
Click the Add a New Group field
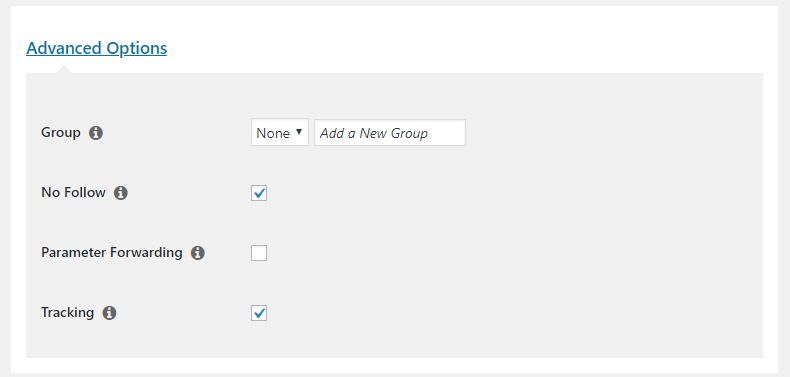click(390, 133)
